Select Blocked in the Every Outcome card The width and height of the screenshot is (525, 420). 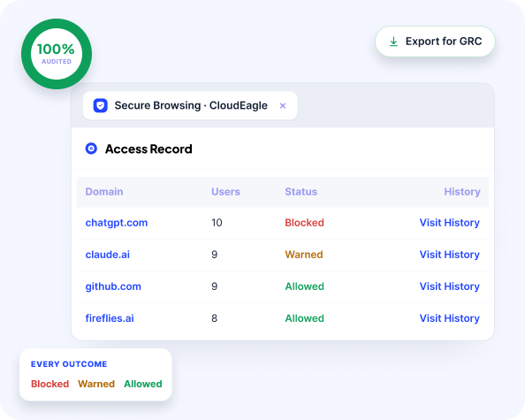point(49,384)
